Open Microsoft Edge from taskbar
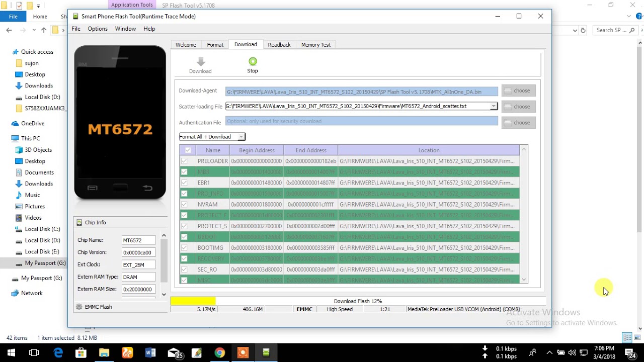Image resolution: width=644 pixels, height=362 pixels. 58,353
